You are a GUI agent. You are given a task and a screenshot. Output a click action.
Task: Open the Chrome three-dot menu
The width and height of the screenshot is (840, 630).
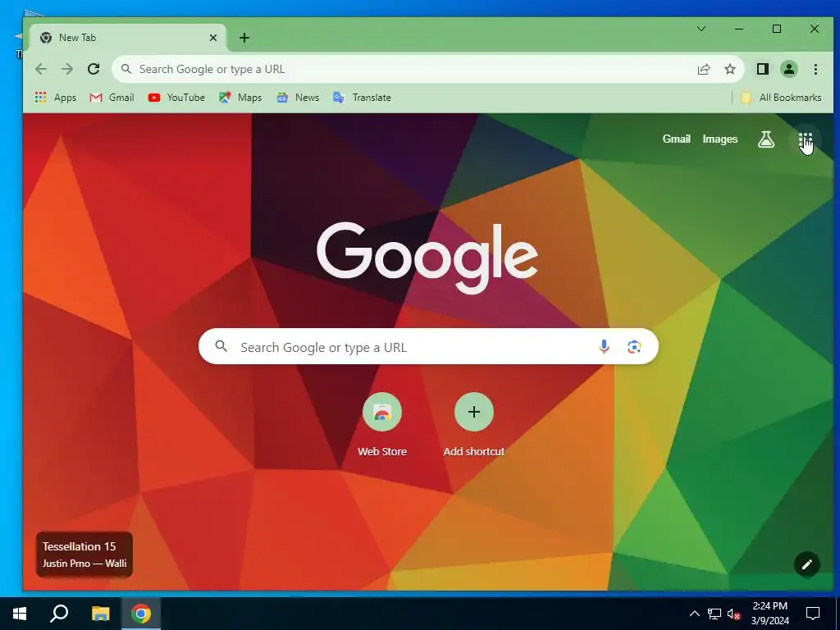click(815, 69)
